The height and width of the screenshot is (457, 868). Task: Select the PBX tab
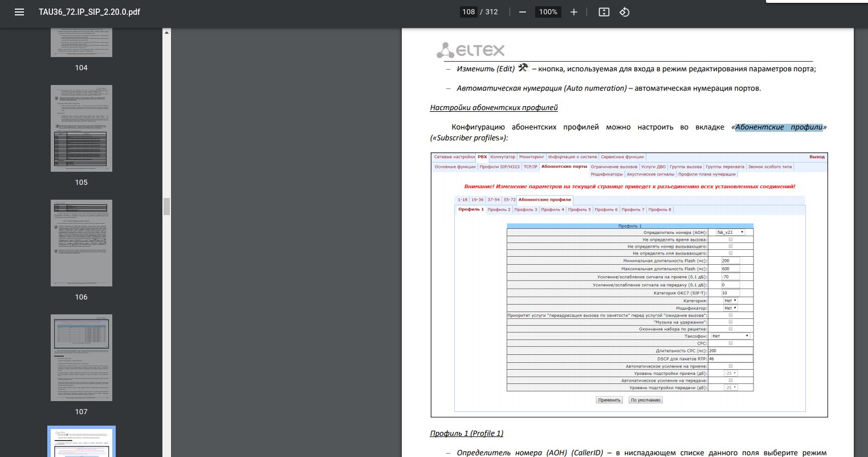(x=483, y=157)
